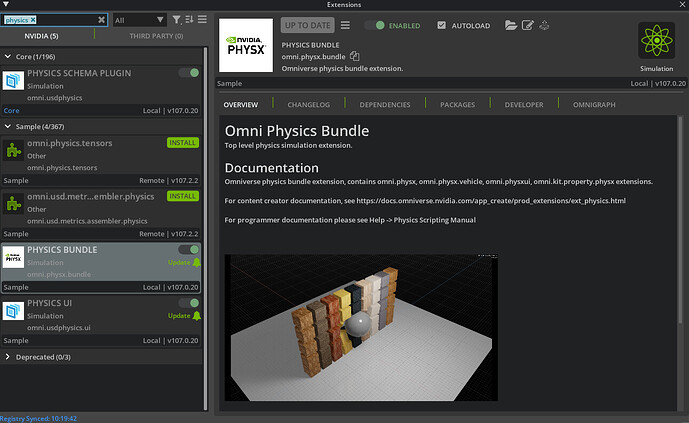689x423 pixels.
Task: Open the extension list hamburger menu
Action: [203, 19]
